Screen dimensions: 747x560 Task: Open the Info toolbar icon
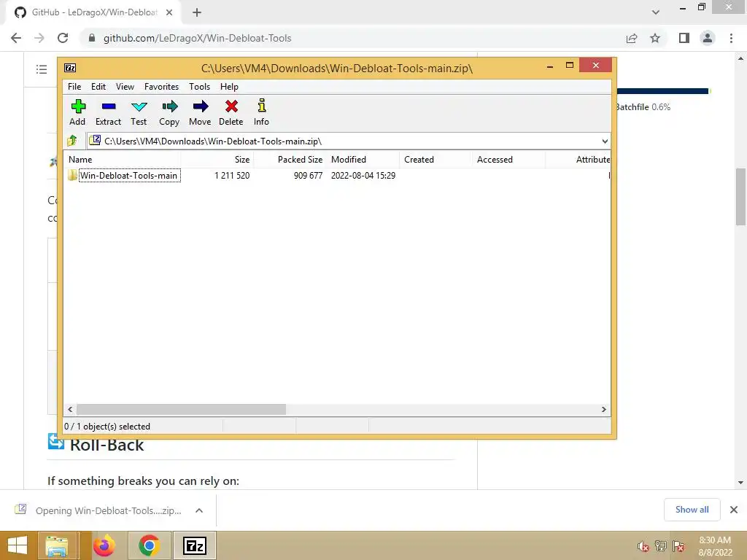pos(262,112)
